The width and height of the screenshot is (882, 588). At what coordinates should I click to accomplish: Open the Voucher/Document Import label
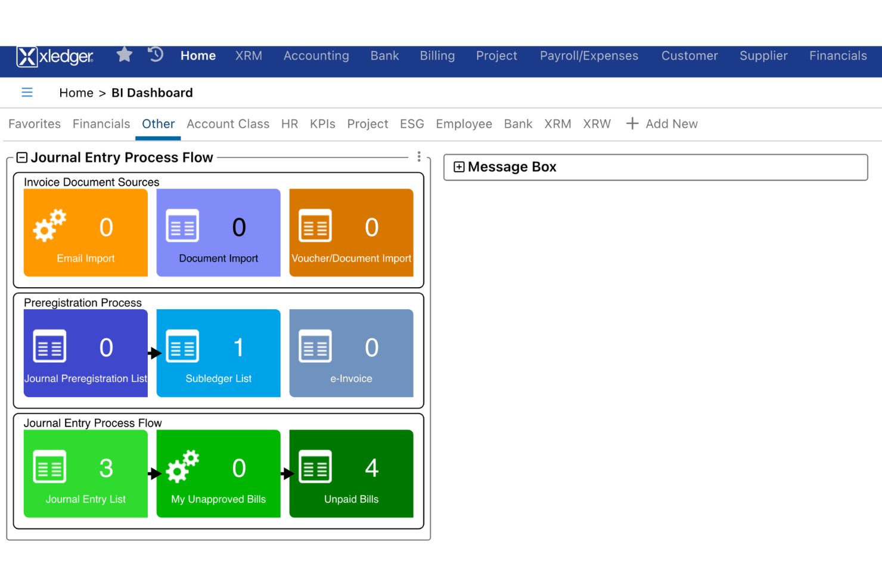[x=351, y=258]
